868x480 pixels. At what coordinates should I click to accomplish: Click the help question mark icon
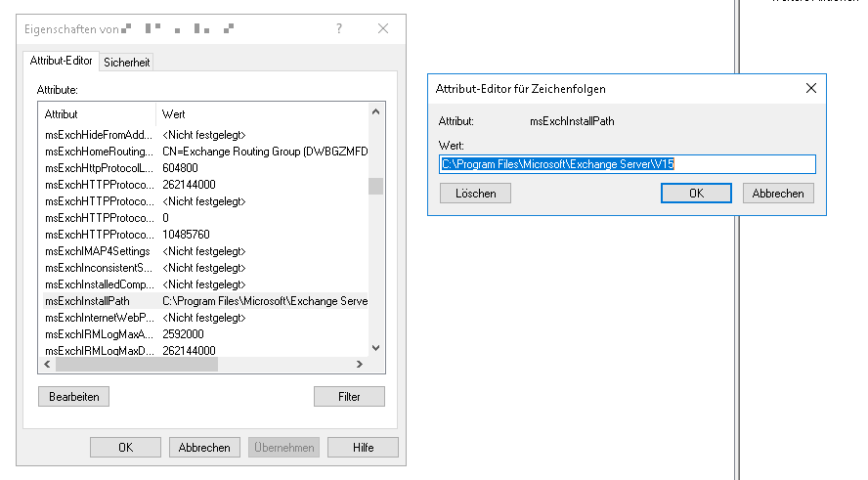(339, 29)
